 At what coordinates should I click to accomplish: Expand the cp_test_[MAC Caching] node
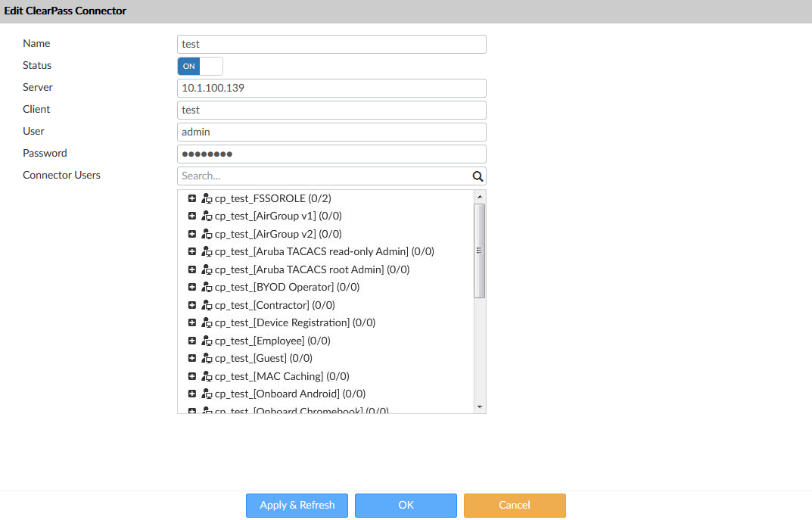click(192, 376)
